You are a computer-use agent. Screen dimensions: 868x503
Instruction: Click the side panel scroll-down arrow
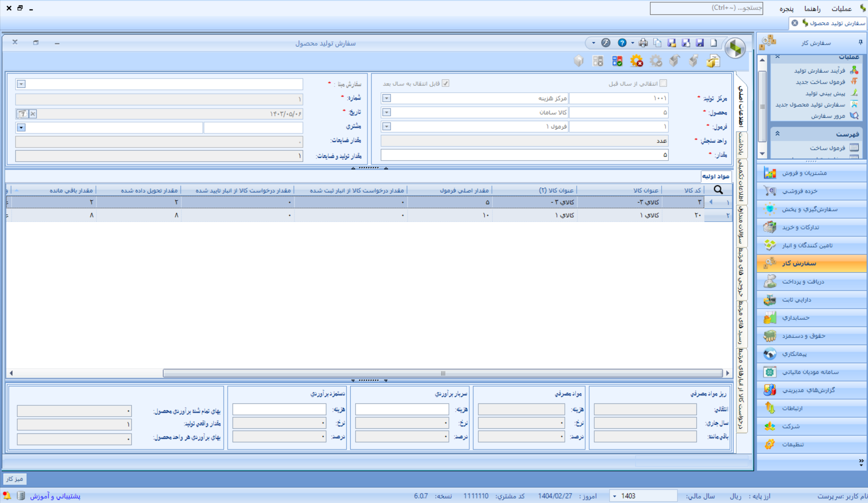pyautogui.click(x=763, y=154)
